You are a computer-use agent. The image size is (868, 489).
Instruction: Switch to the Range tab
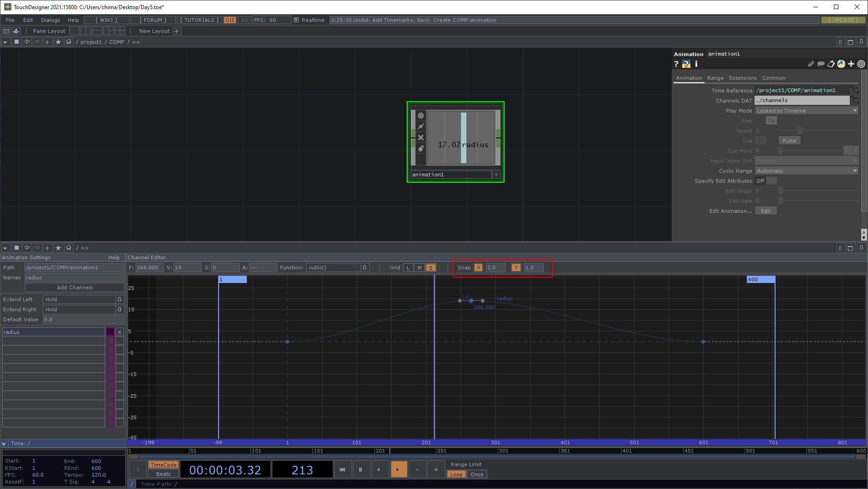point(715,78)
